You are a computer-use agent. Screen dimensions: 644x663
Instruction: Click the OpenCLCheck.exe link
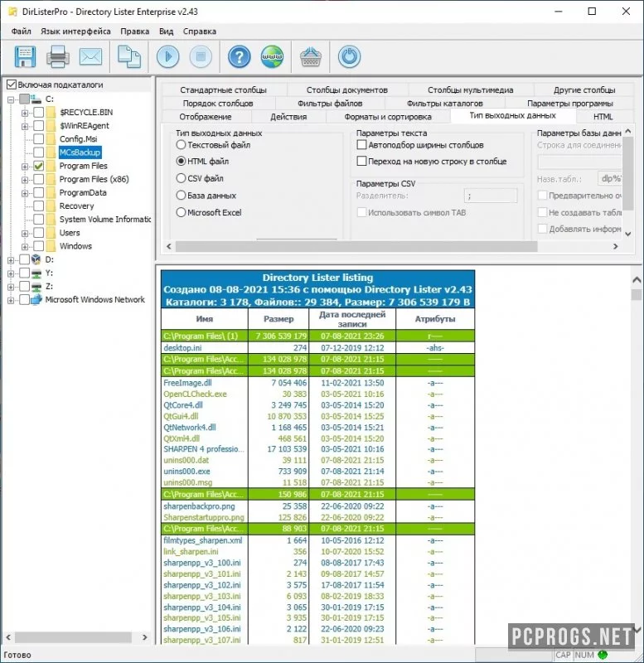(x=195, y=394)
